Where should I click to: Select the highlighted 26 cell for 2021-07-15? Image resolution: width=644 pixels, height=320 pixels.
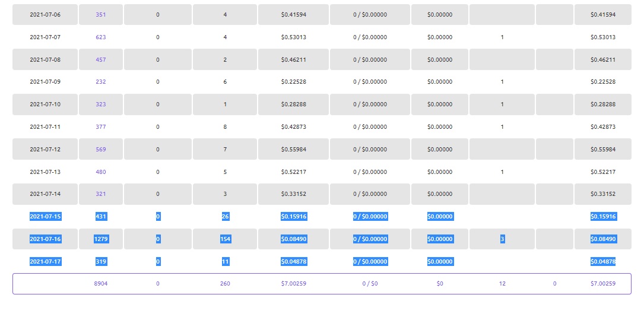pos(225,217)
